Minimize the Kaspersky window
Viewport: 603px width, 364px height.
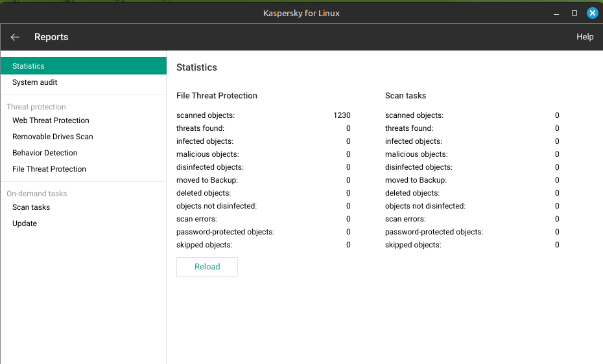556,13
